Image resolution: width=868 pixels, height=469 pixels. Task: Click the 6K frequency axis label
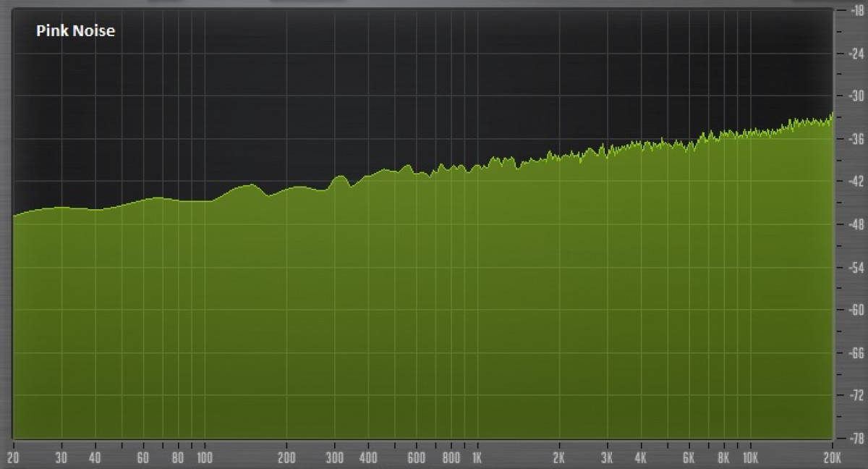689,457
